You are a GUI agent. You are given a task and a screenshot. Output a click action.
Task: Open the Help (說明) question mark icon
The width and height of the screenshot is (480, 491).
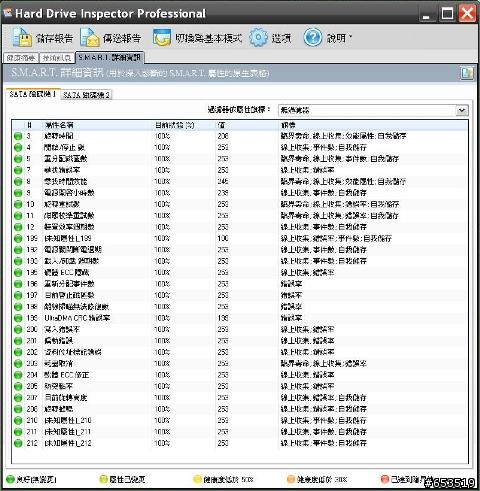[313, 37]
